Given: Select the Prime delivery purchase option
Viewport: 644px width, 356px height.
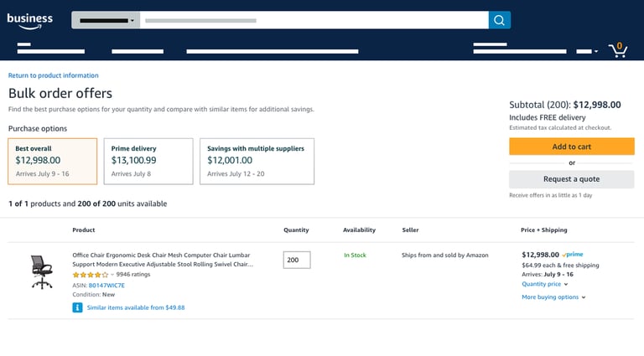Looking at the screenshot, I should tap(148, 161).
